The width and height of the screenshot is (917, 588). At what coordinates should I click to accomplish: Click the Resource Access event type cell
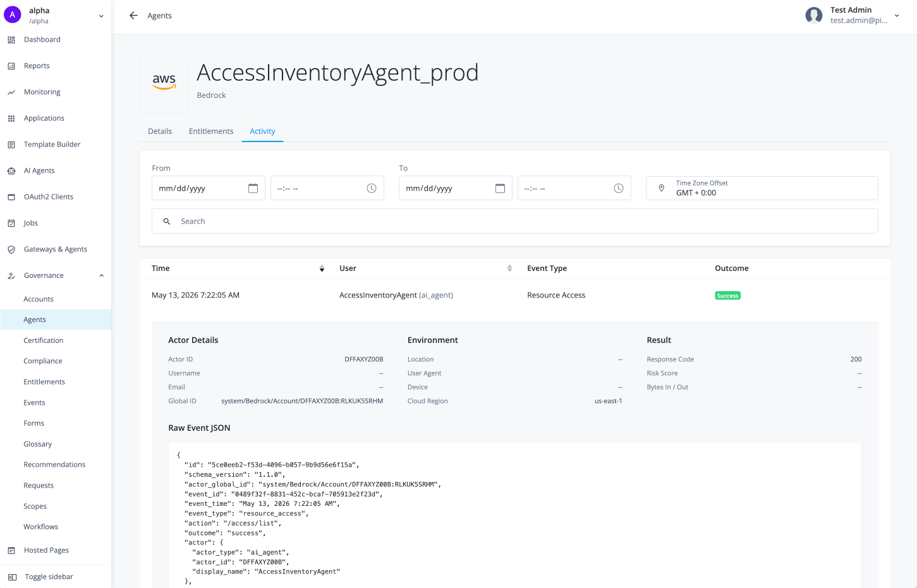pyautogui.click(x=556, y=295)
